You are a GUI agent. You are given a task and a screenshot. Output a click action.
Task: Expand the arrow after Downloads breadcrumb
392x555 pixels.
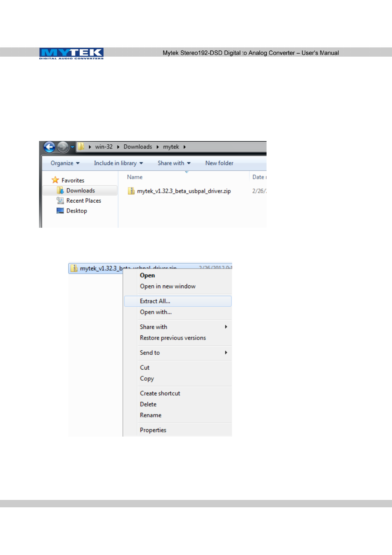tap(157, 147)
